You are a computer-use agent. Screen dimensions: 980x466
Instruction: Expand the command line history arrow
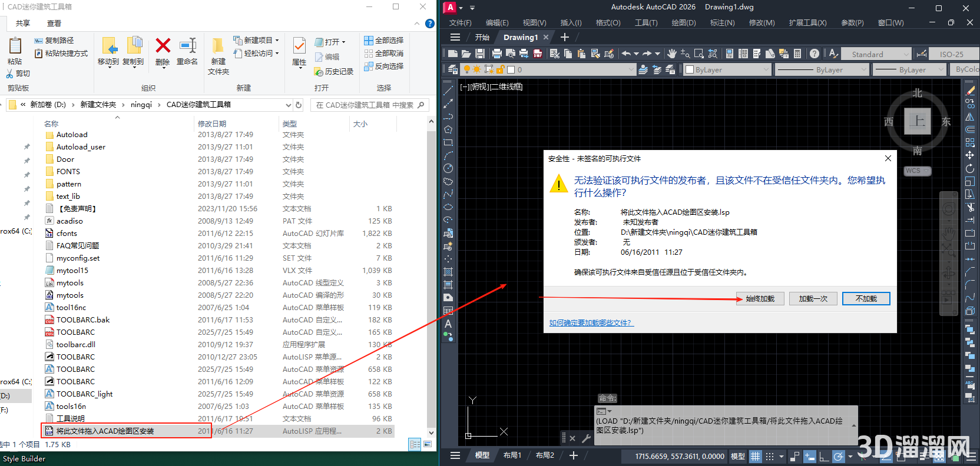[x=854, y=425]
